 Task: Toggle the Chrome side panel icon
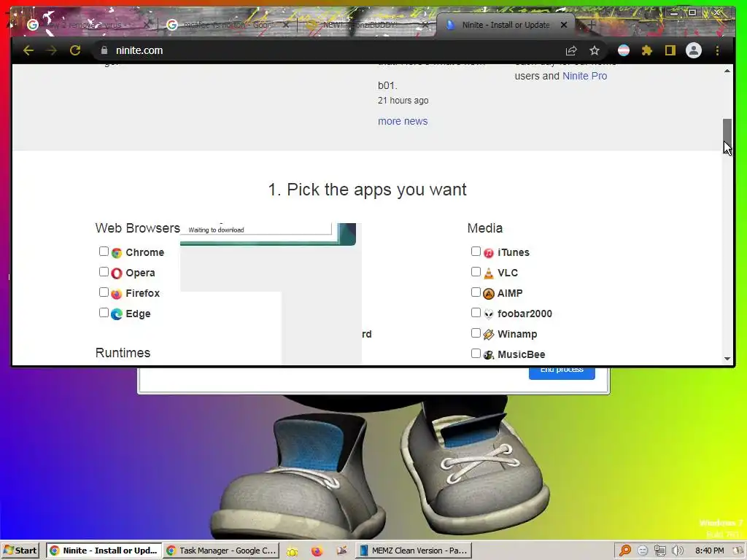pyautogui.click(x=670, y=50)
